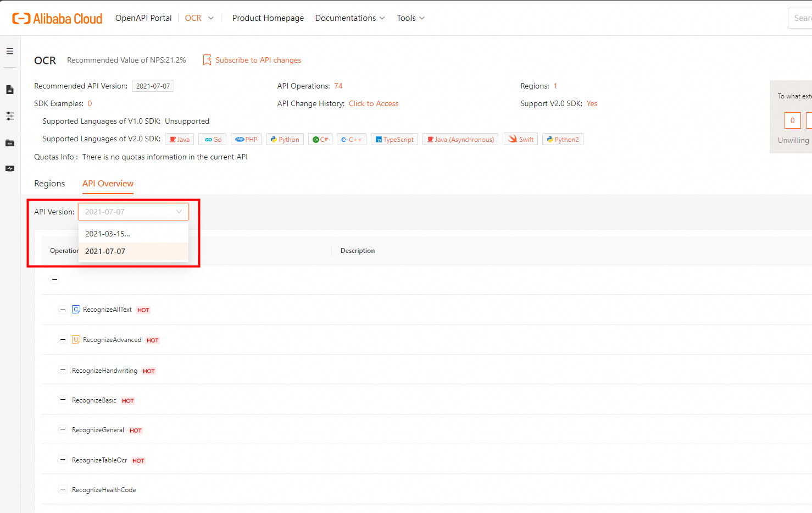Click the RecognizeAdvanced operation icon
This screenshot has width=812, height=513.
pos(76,340)
